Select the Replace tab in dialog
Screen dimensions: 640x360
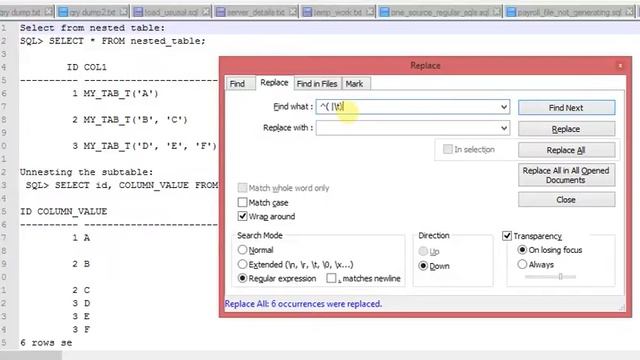click(x=274, y=82)
